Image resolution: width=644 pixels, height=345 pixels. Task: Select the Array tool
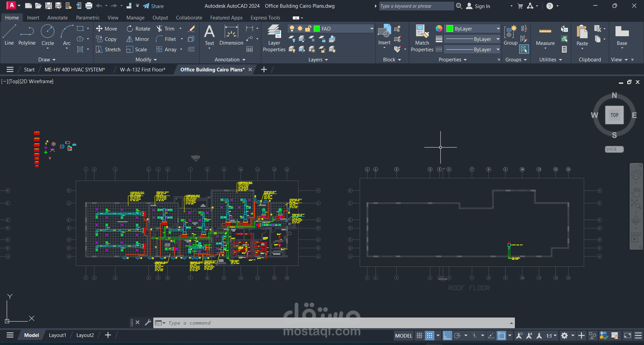coord(166,50)
